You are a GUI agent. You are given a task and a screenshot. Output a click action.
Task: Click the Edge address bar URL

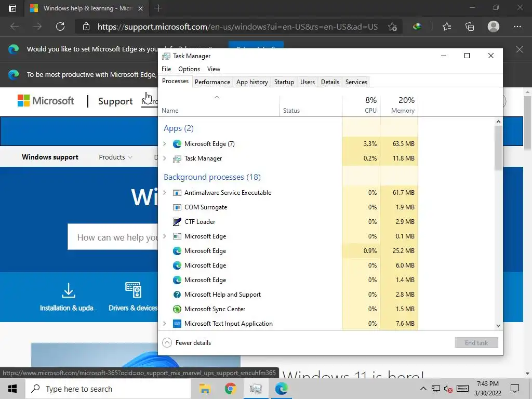(237, 27)
